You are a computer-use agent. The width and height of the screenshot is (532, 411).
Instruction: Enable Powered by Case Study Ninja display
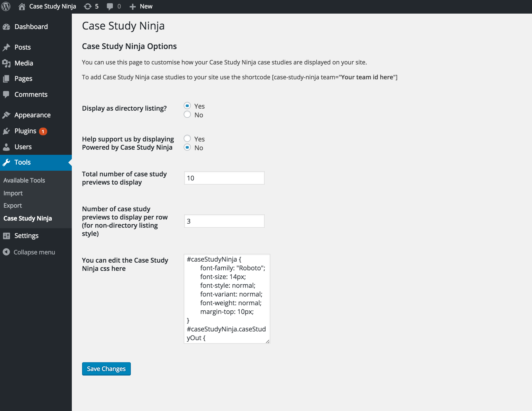pos(187,138)
